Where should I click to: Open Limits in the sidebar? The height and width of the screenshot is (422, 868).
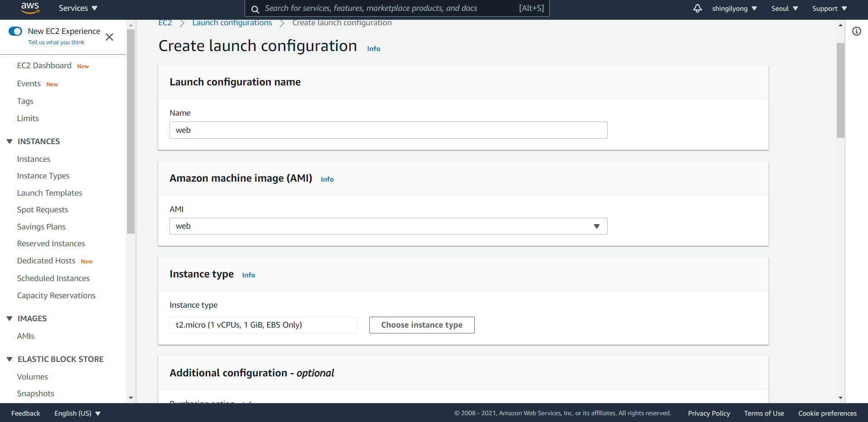pyautogui.click(x=28, y=118)
